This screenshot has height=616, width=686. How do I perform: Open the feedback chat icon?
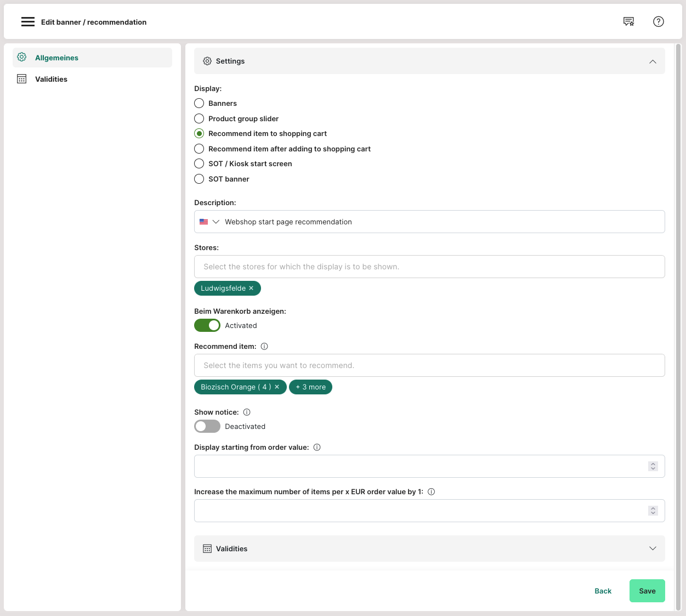628,22
